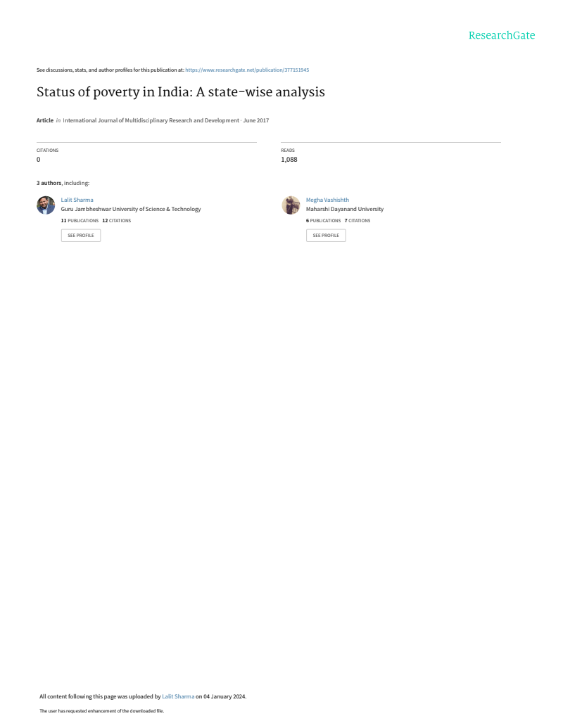Image resolution: width=563 pixels, height=728 pixels.
Task: Click Lalit Sharma's profile photo
Action: [46, 205]
